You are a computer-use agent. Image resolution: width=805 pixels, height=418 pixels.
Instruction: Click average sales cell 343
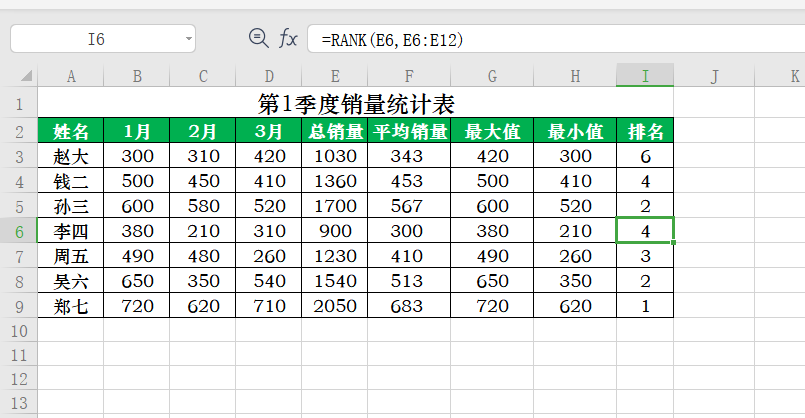[409, 156]
